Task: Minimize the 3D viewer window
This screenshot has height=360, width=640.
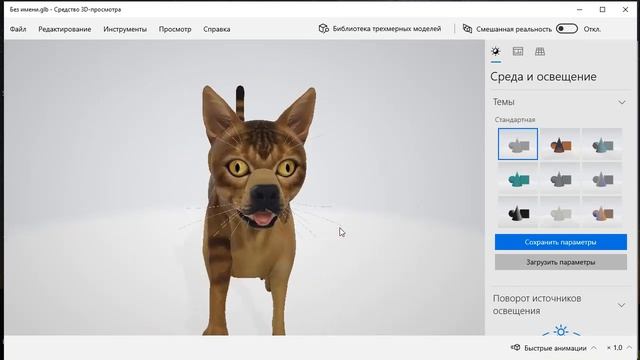Action: tap(580, 9)
